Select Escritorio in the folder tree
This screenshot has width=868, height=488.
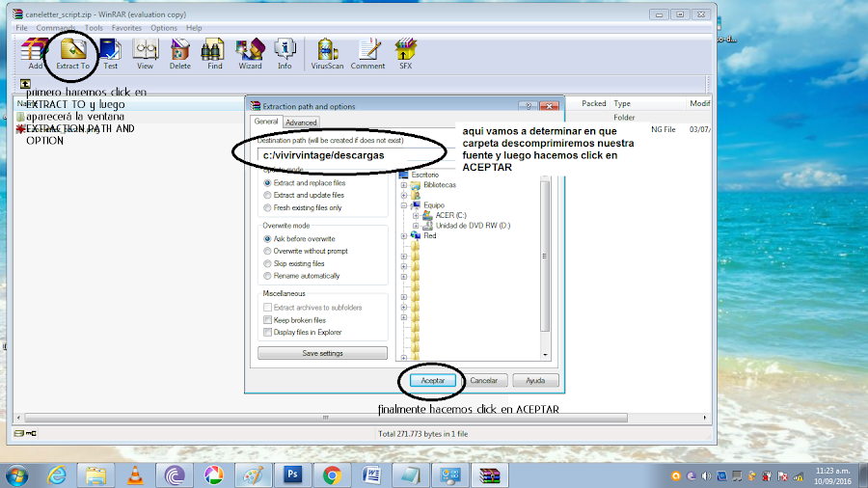click(424, 175)
